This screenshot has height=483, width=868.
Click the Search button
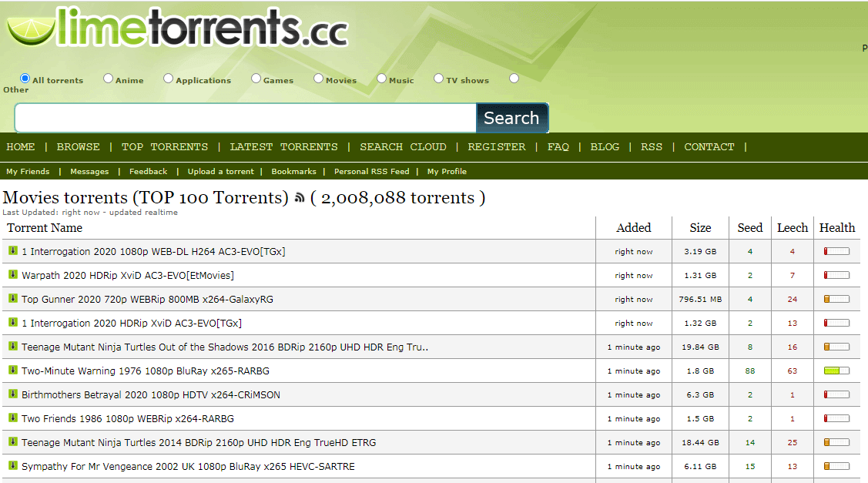click(512, 118)
